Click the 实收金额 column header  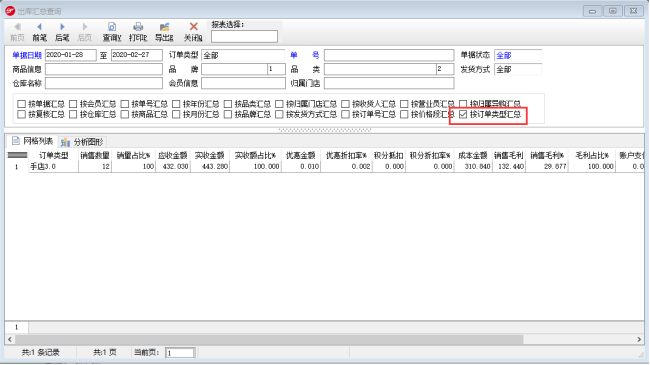[x=210, y=156]
